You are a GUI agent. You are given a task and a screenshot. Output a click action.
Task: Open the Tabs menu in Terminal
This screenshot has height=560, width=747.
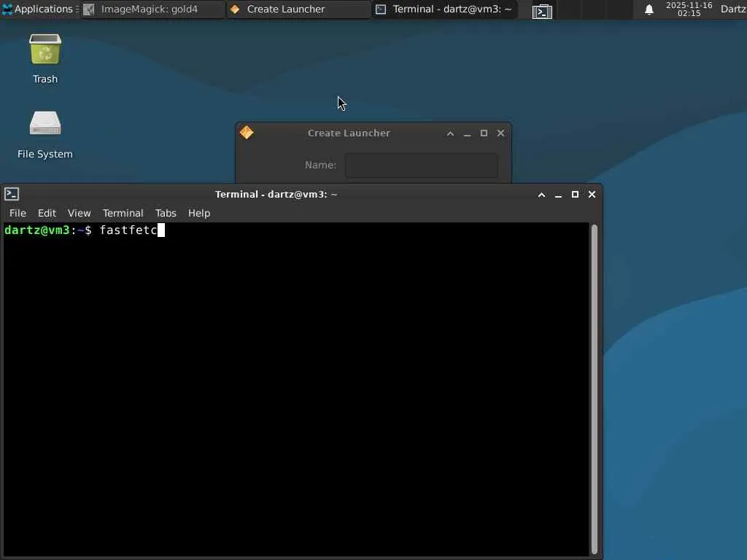[166, 213]
